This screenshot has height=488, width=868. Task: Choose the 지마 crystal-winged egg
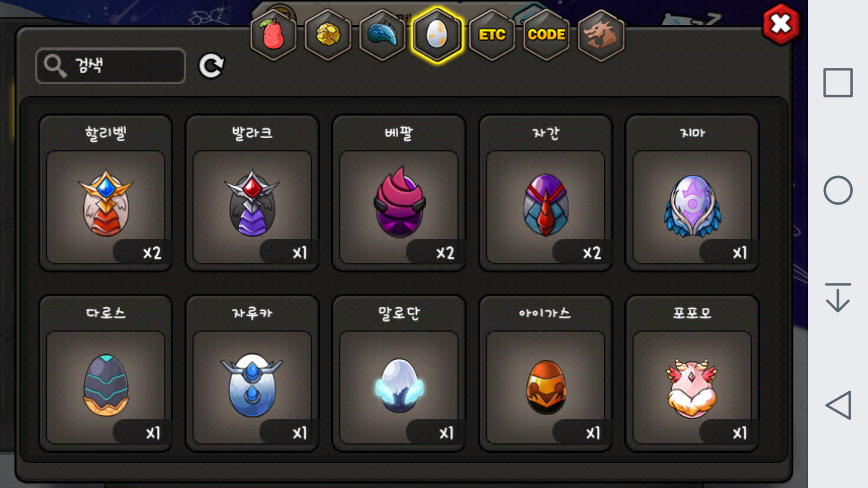pyautogui.click(x=692, y=193)
